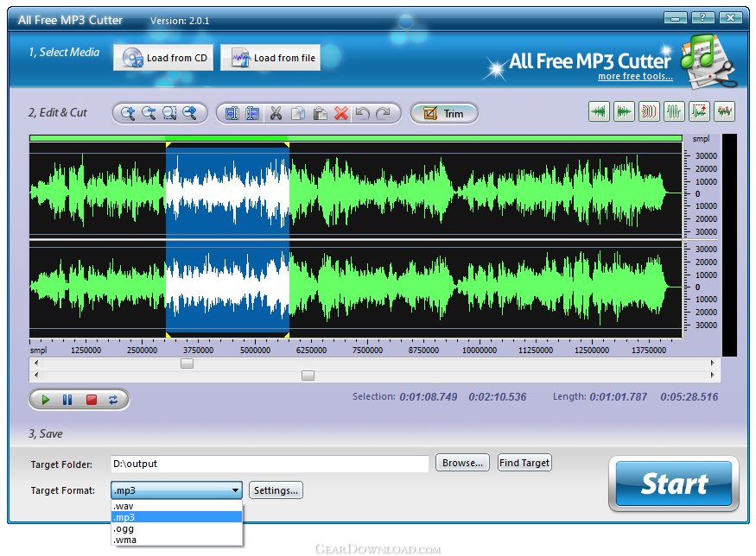The height and width of the screenshot is (556, 756).
Task: Copy the selected audio region
Action: click(298, 113)
